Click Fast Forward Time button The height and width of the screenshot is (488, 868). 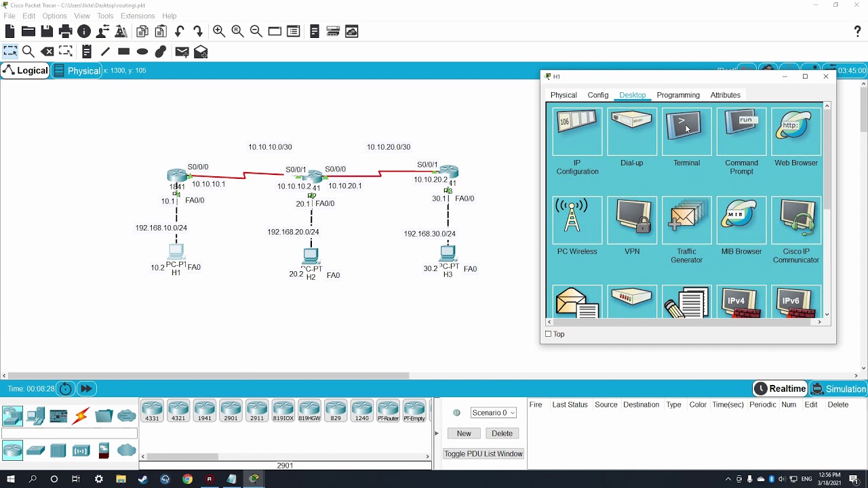tap(86, 388)
